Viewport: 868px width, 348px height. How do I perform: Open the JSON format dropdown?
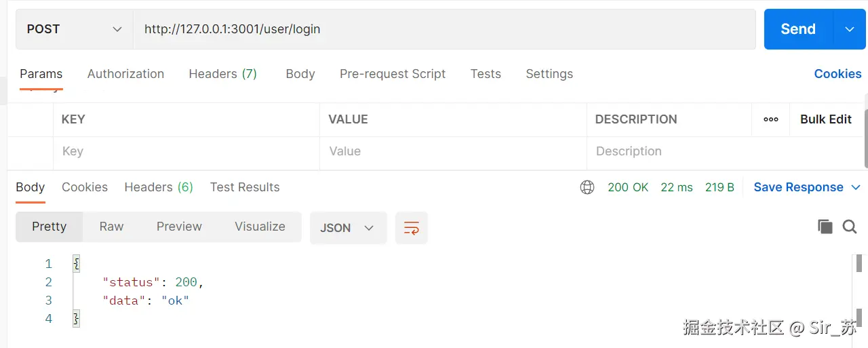[x=348, y=228]
